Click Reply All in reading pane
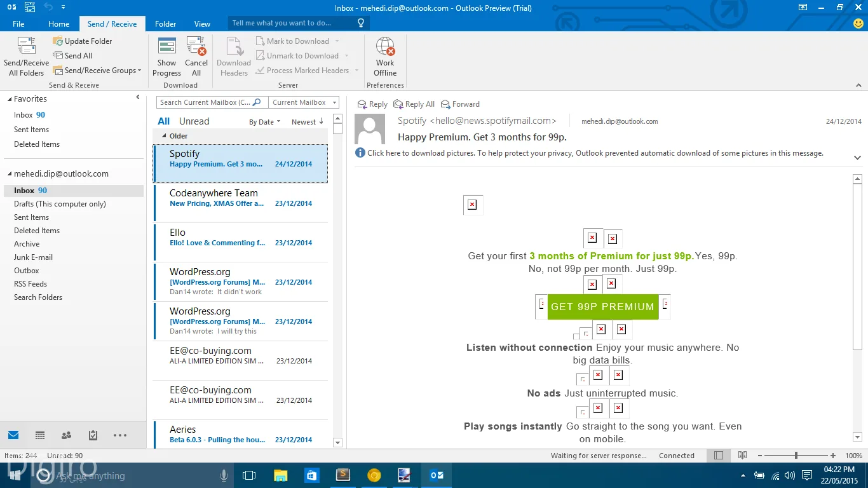868x488 pixels. point(414,104)
